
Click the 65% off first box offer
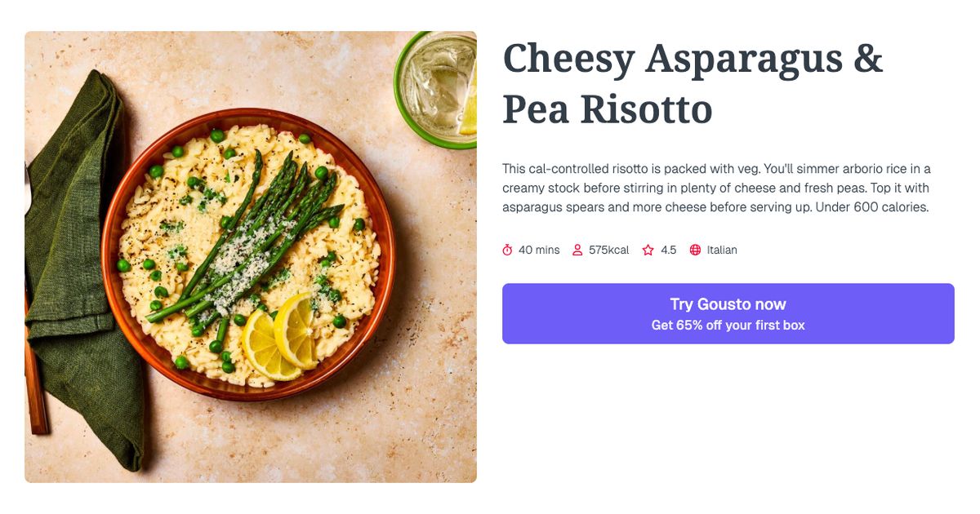[x=728, y=324]
